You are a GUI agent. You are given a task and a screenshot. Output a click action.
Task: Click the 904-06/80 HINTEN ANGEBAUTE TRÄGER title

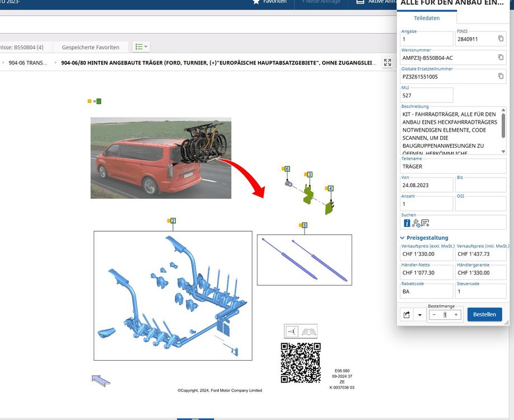pyautogui.click(x=219, y=63)
